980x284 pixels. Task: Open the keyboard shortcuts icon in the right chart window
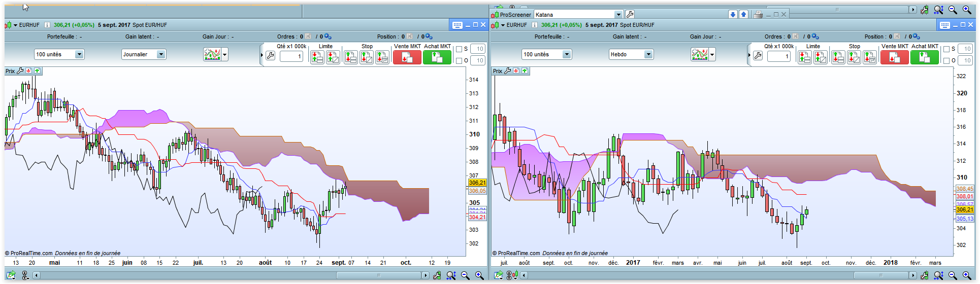tap(945, 25)
